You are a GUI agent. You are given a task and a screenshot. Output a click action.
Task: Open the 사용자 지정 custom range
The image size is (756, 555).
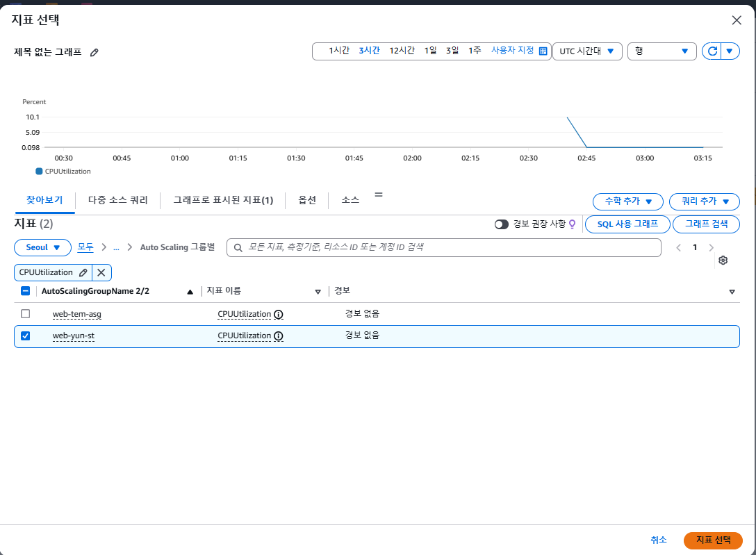(x=513, y=51)
